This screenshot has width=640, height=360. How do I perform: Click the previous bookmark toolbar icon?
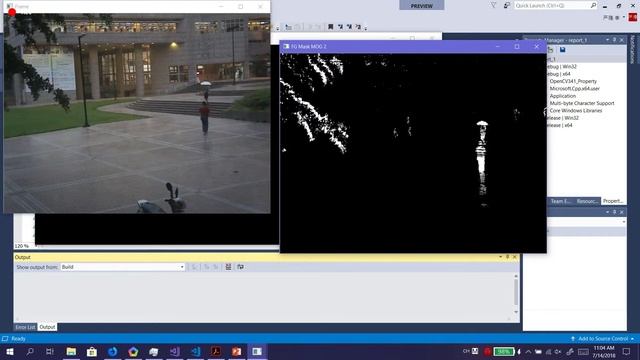(340, 27)
